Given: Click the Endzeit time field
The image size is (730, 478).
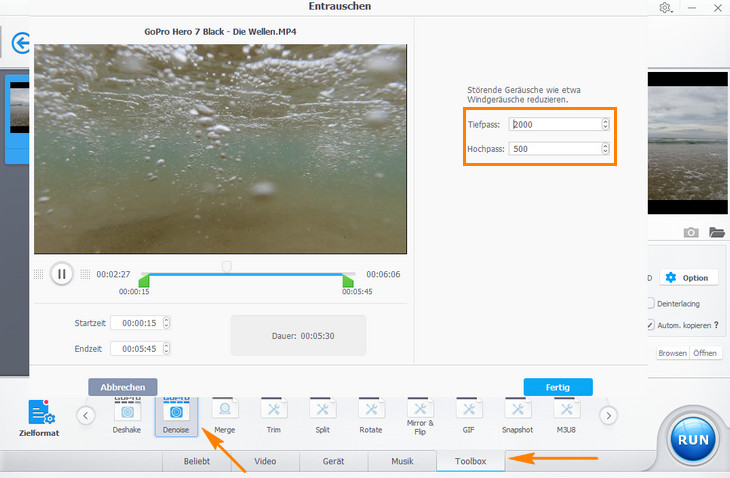Looking at the screenshot, I should [136, 349].
